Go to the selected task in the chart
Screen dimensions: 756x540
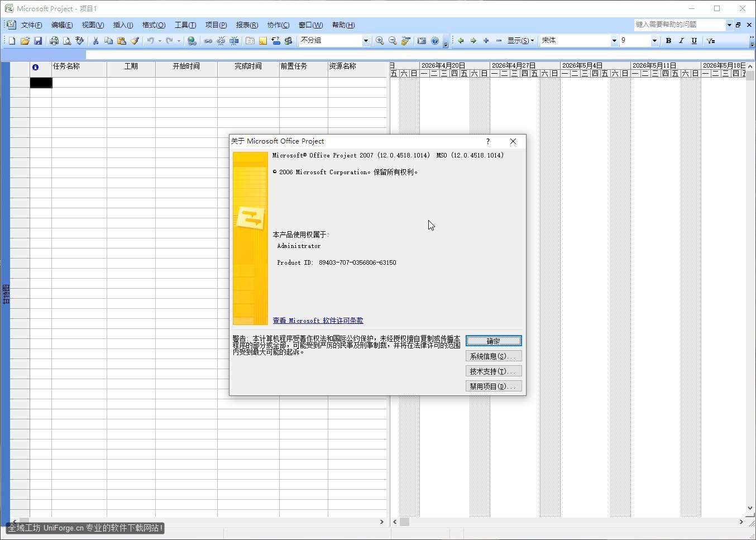(x=406, y=41)
